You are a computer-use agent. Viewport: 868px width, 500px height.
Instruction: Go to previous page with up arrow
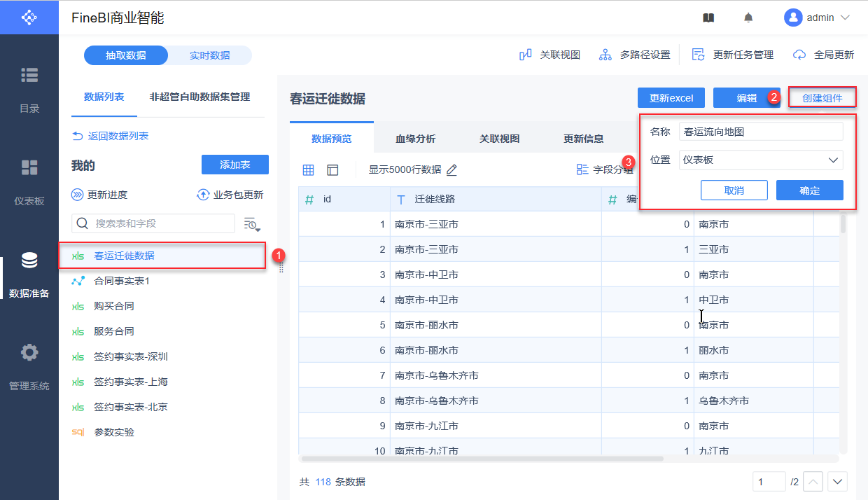click(813, 482)
